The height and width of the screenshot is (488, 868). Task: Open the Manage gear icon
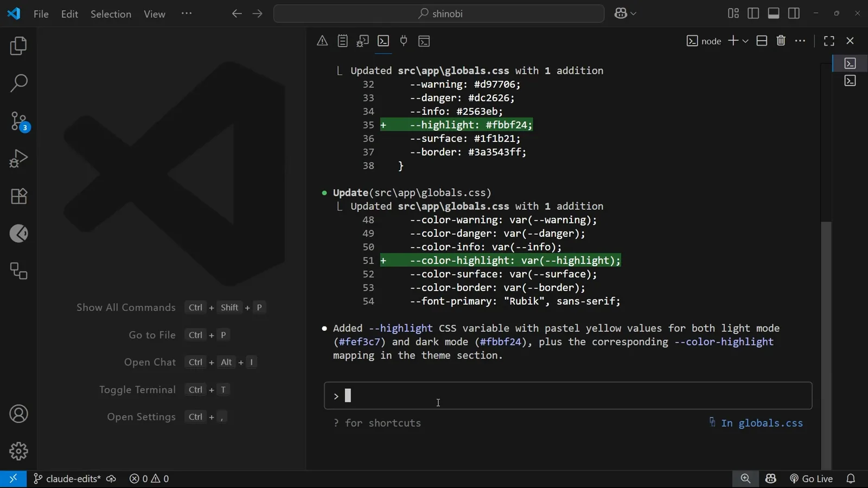click(18, 451)
